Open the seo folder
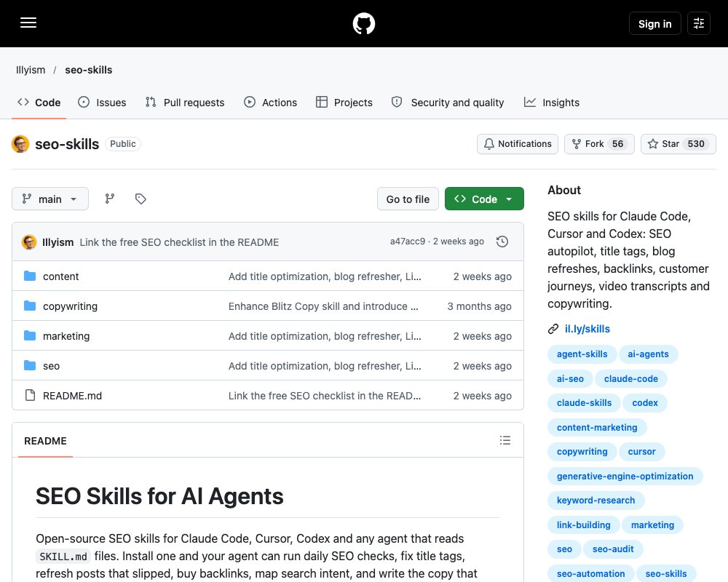 (51, 366)
